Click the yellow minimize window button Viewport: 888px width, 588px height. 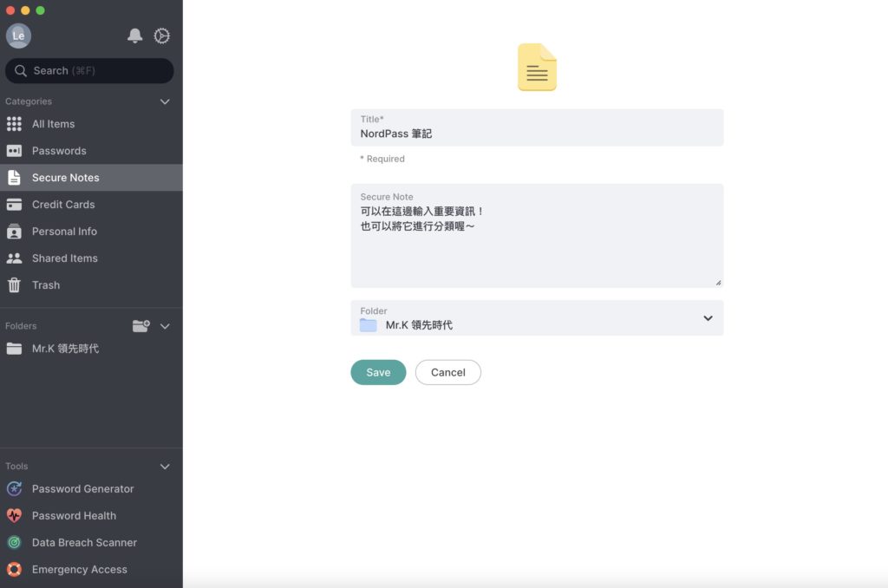pyautogui.click(x=25, y=10)
